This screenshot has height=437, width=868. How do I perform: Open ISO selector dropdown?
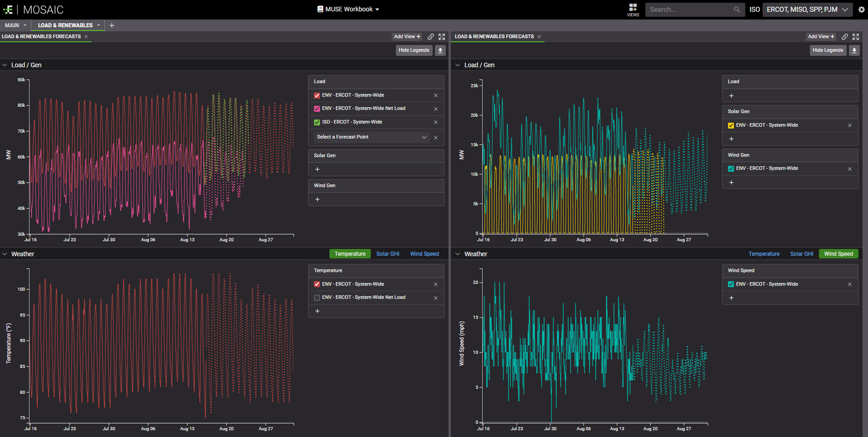(807, 10)
